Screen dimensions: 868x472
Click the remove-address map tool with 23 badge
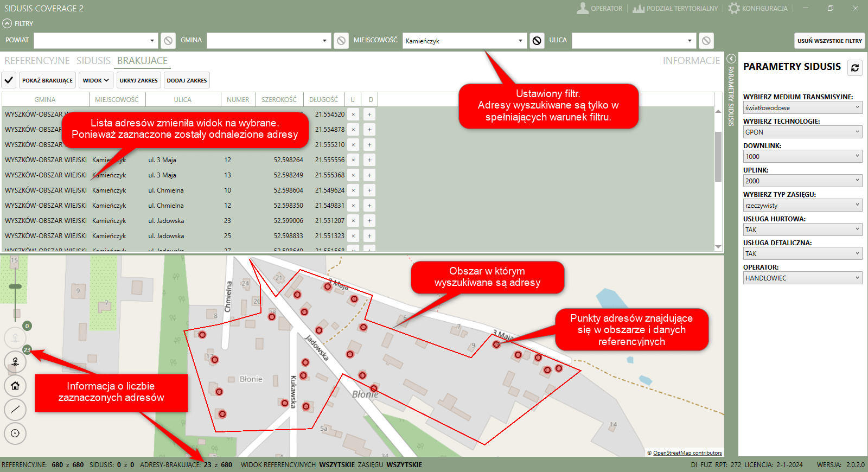click(x=15, y=361)
